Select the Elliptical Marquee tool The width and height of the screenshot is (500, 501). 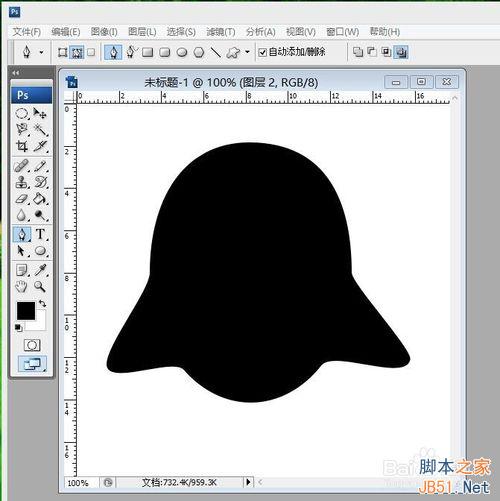(22, 114)
